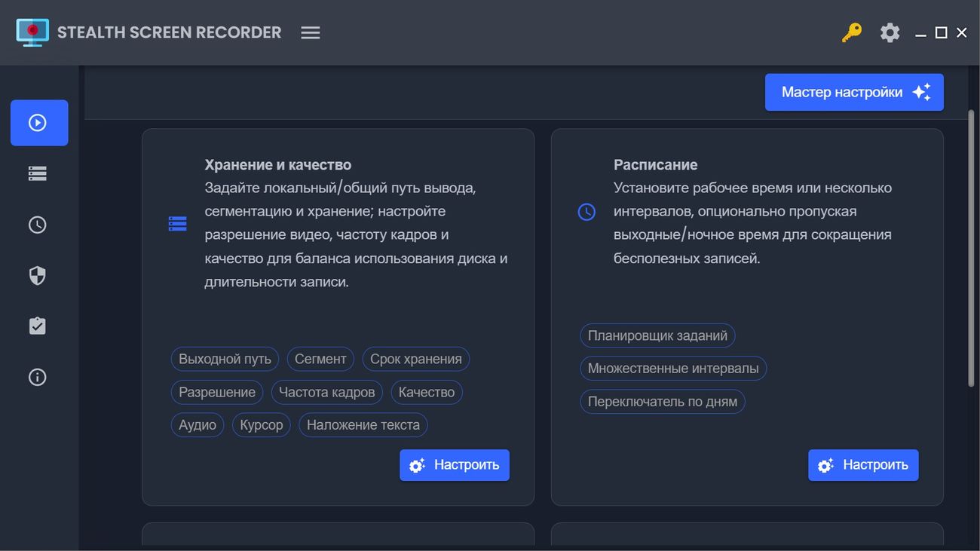980x551 pixels.
Task: Click the info icon at sidebar bottom
Action: click(37, 377)
